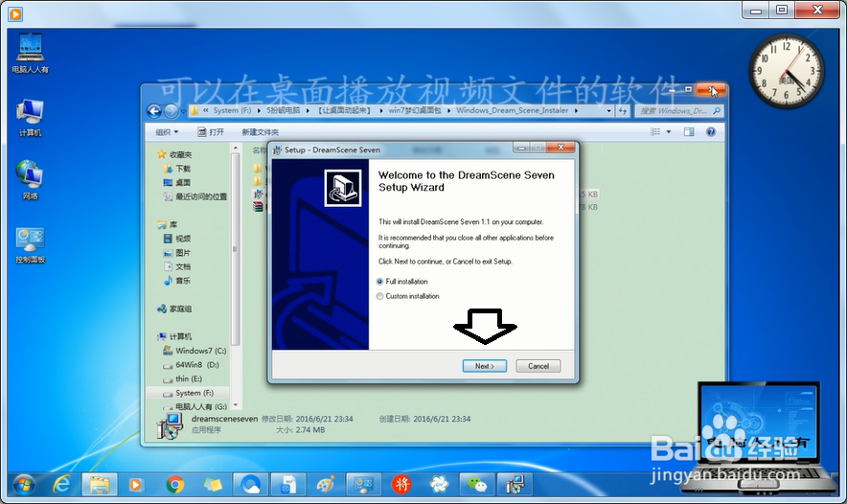Click navigation pane scroll up arrow

(x=235, y=148)
